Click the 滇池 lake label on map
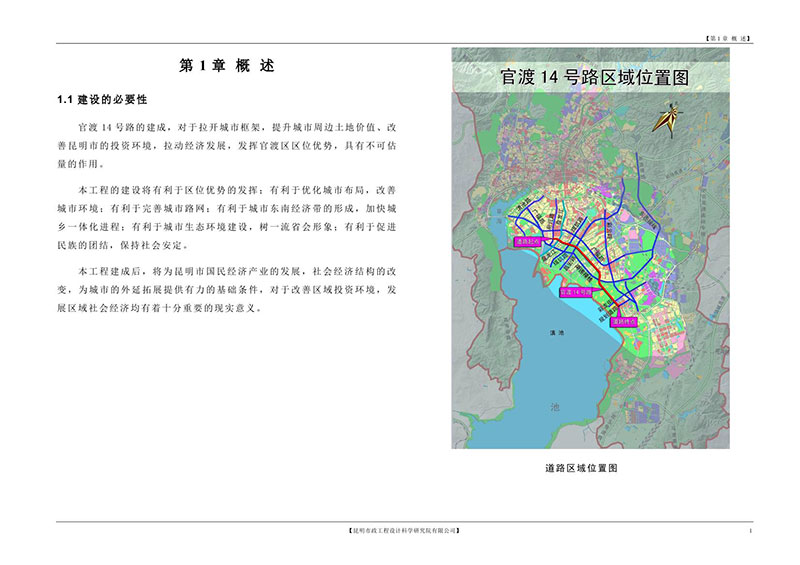The height and width of the screenshot is (565, 800). (557, 332)
